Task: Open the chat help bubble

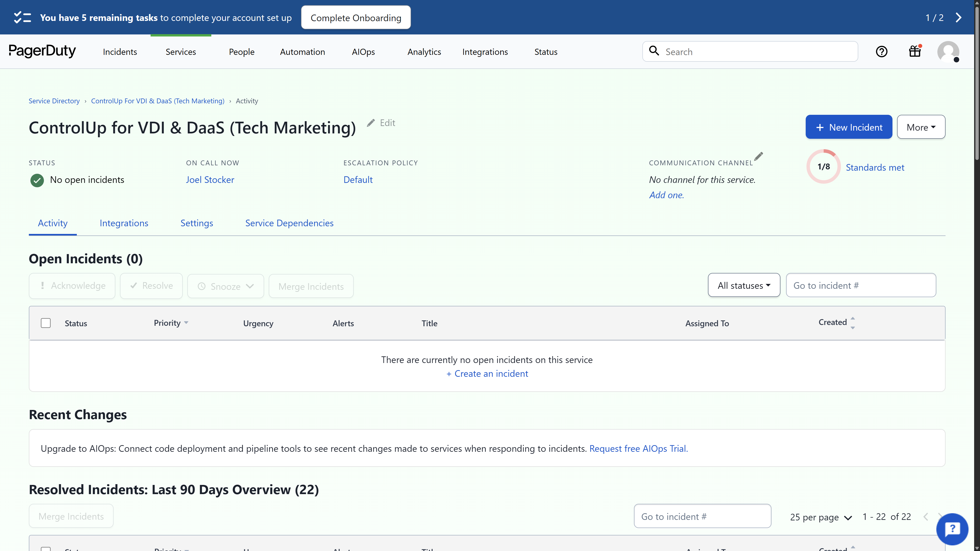Action: (x=952, y=529)
